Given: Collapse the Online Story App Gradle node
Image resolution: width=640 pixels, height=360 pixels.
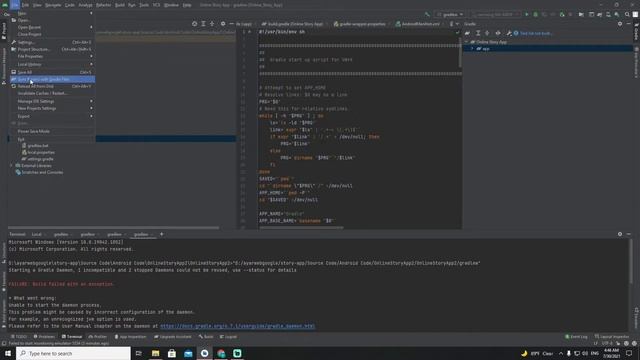Looking at the screenshot, I should click(467, 42).
